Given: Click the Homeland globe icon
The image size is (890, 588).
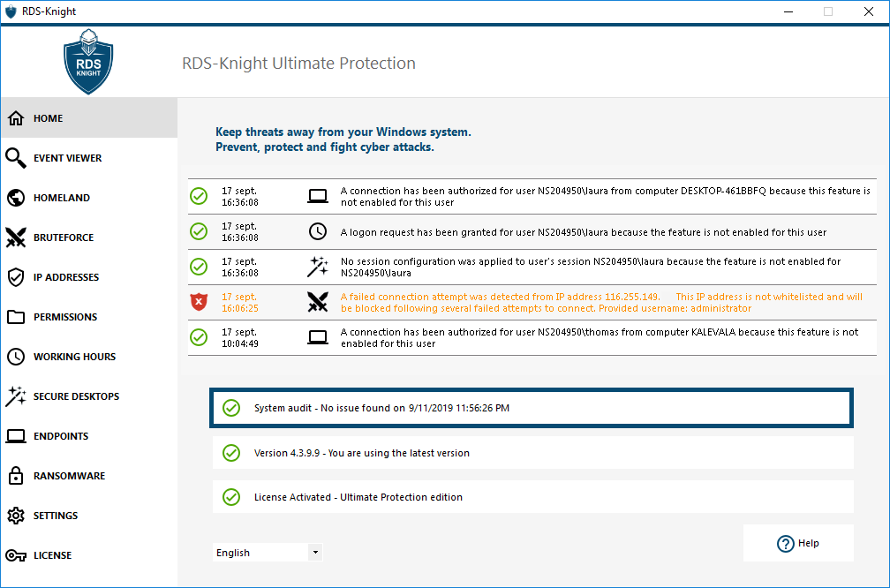Looking at the screenshot, I should coord(16,198).
